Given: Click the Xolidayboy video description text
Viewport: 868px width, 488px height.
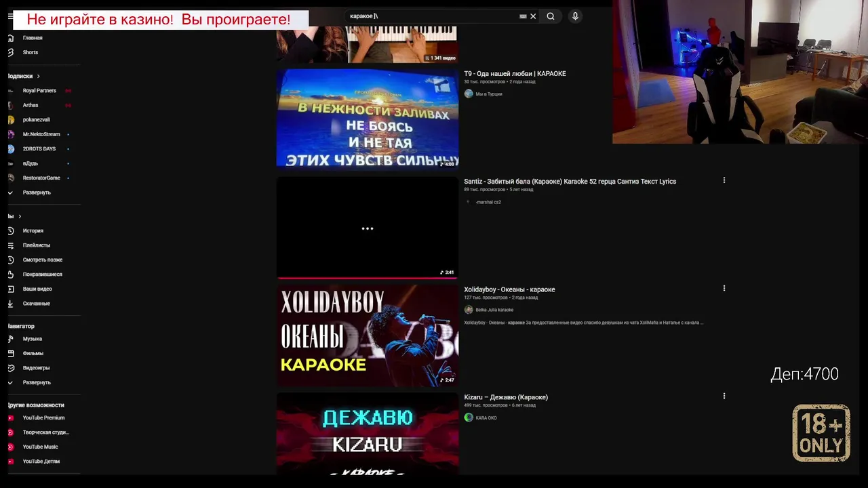Looking at the screenshot, I should [584, 323].
